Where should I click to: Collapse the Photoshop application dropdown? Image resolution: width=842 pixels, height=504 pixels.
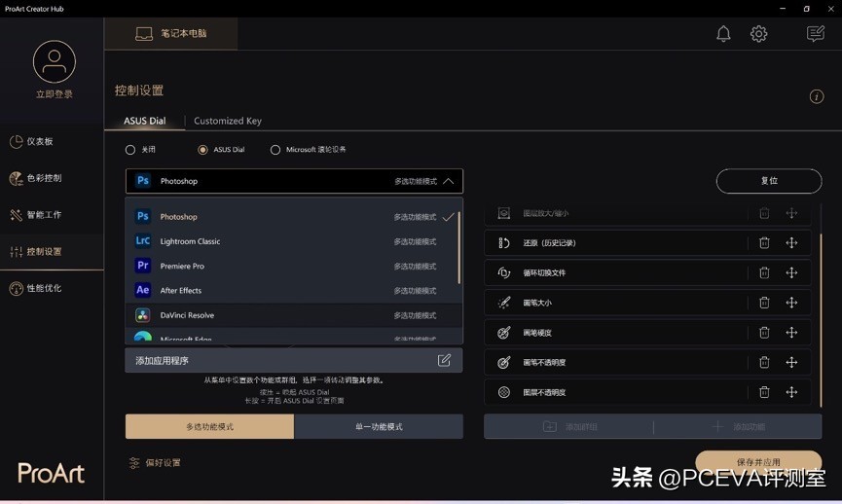[449, 181]
